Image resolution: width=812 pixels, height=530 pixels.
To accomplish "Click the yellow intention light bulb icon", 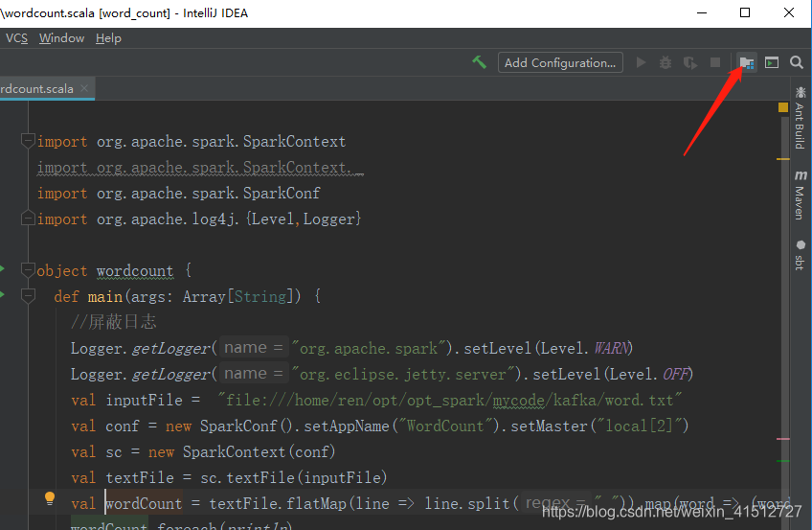I will 50,498.
